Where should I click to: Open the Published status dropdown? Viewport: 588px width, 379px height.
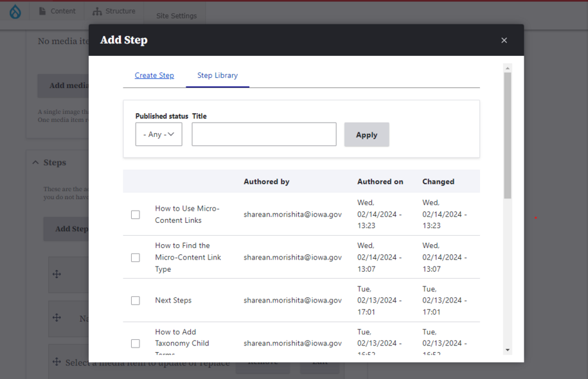pos(159,134)
